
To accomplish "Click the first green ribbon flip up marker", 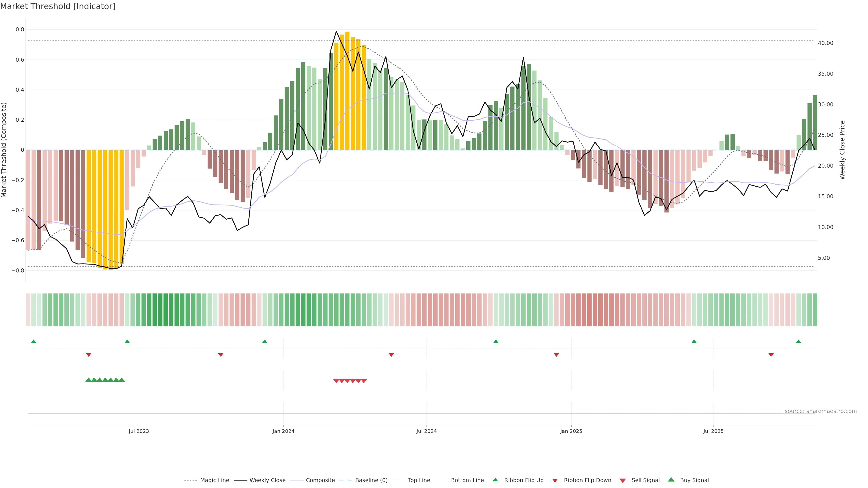I will (x=34, y=342).
